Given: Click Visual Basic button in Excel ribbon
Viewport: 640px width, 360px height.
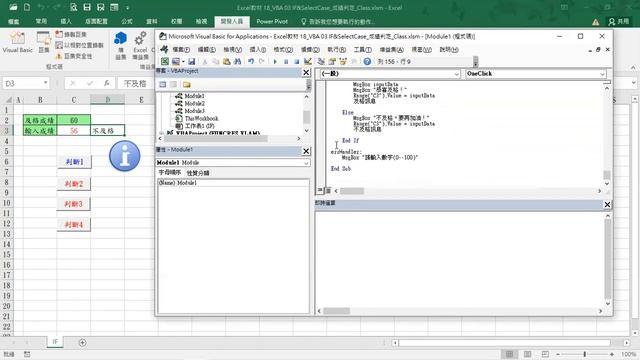Looking at the screenshot, I should [18, 42].
